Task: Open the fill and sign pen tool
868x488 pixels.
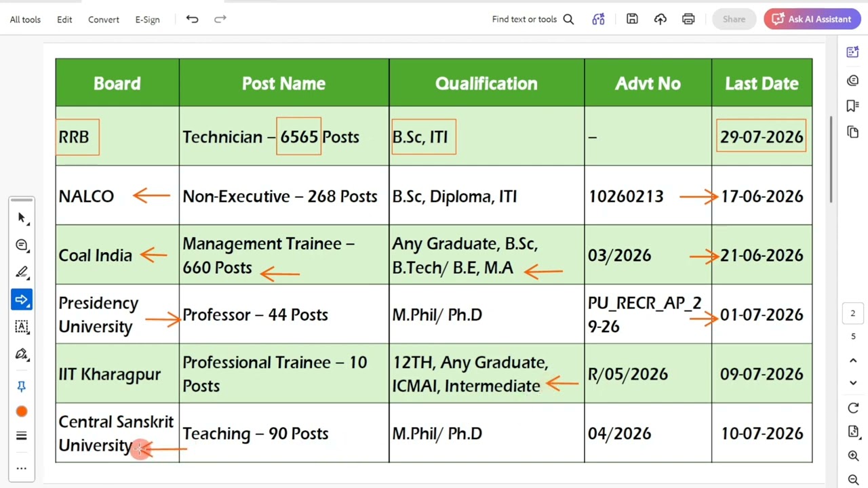Action: click(x=22, y=354)
